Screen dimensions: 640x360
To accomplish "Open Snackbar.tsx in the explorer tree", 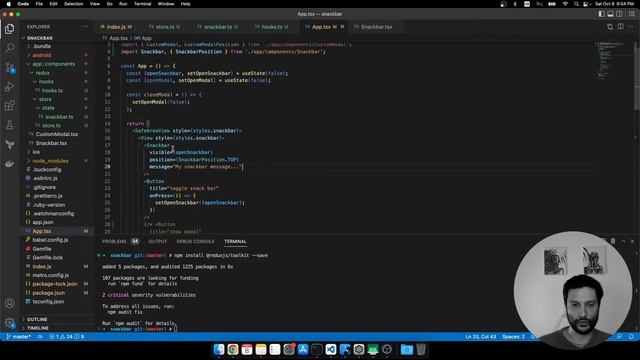I will pos(51,143).
